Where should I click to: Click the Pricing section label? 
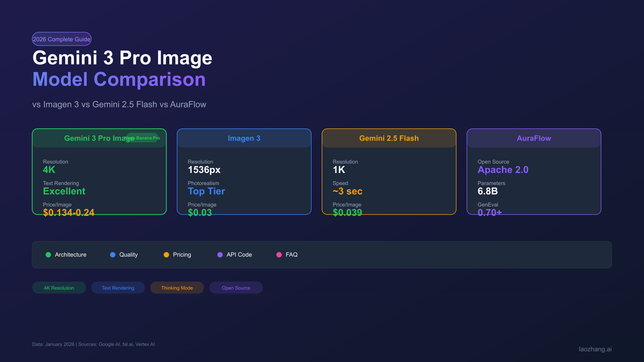182,255
